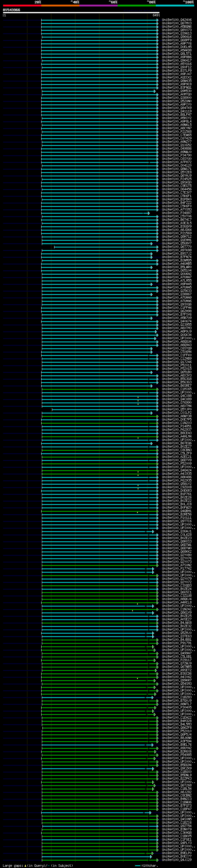197x868 pixels.
Task: Click the UniRef100_P34887 label
Action: (x=177, y=213)
